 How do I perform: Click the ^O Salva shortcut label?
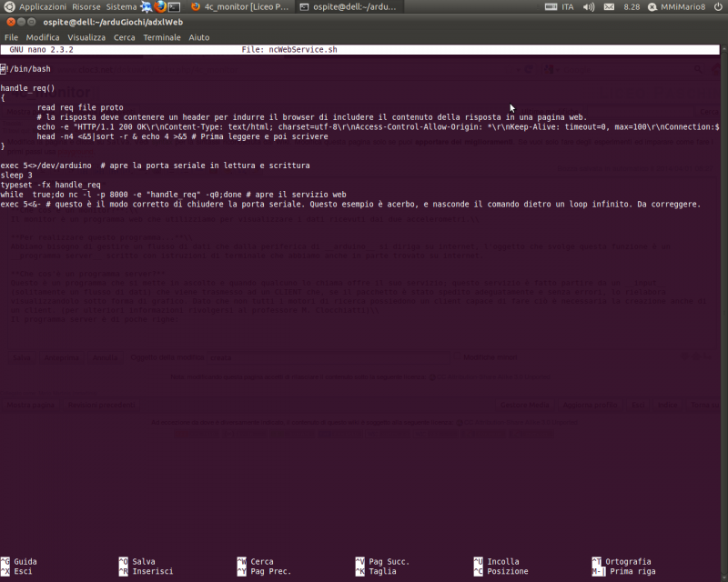[137, 562]
